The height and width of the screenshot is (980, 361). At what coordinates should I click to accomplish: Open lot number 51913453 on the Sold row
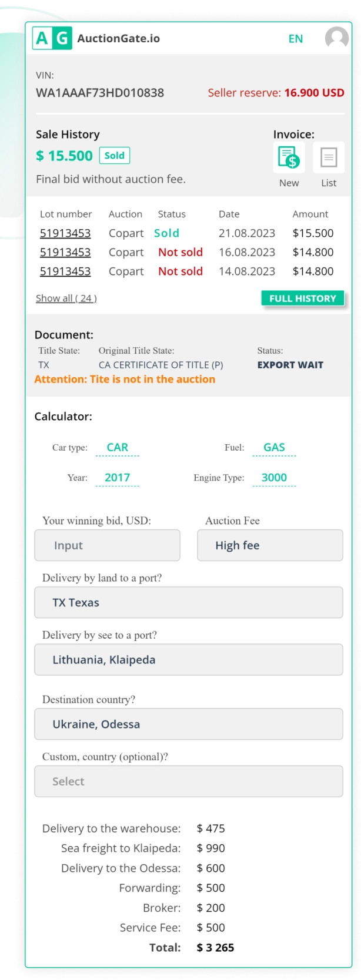pyautogui.click(x=65, y=233)
